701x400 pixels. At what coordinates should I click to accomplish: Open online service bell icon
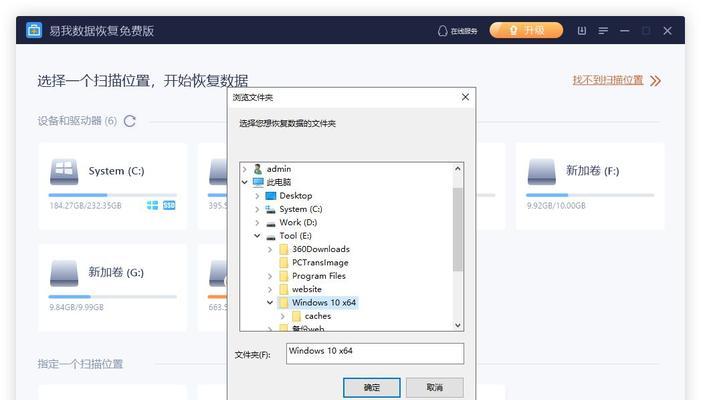[x=442, y=31]
